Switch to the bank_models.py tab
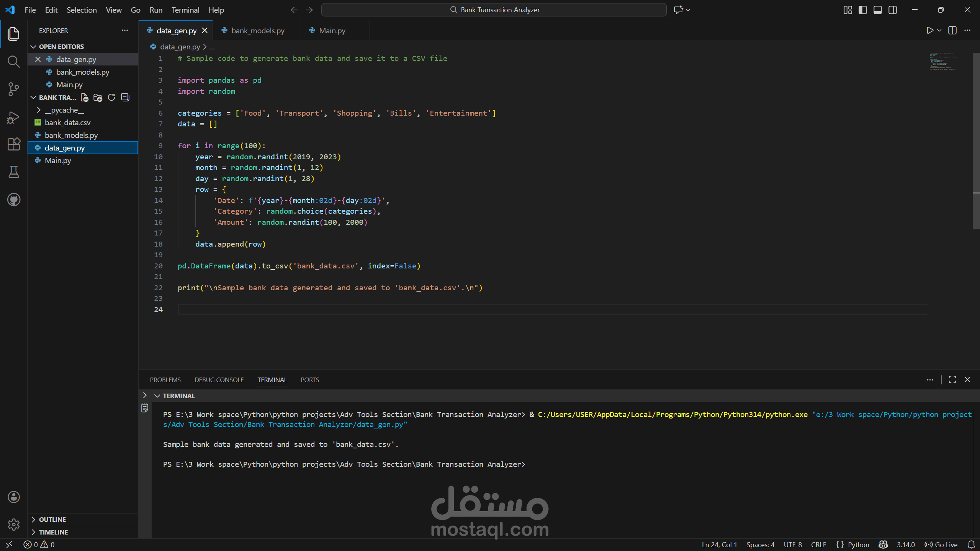Screen dimensions: 980x551 257,31
